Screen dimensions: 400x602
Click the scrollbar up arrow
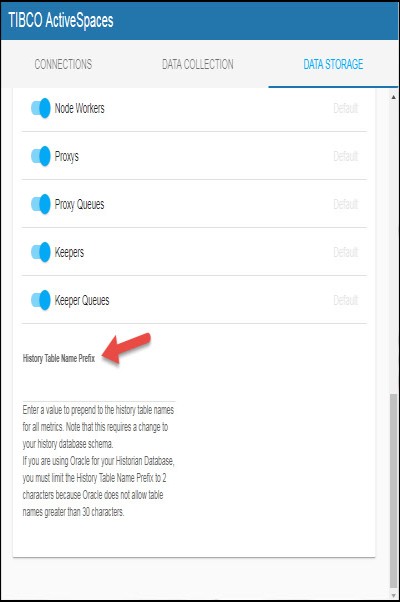click(393, 97)
